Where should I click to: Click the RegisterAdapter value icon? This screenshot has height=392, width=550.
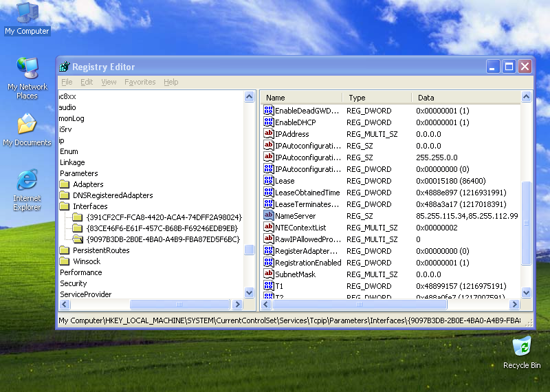pos(268,251)
